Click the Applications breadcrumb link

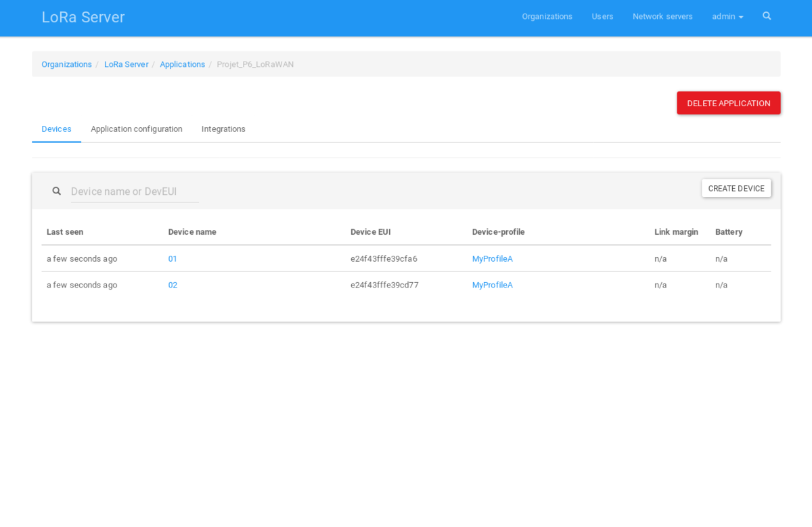(x=182, y=64)
